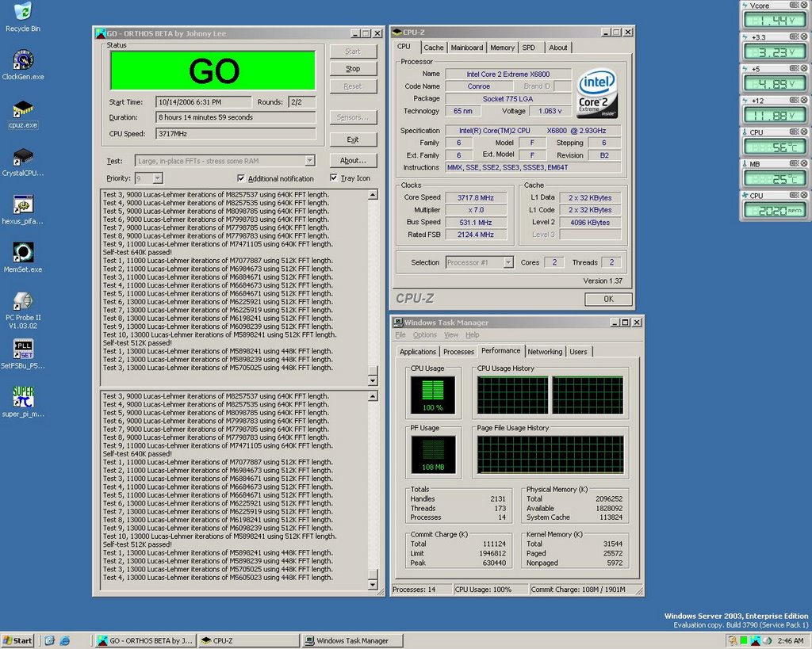
Task: Close the +12 voltage sensor panel
Action: pyautogui.click(x=804, y=100)
